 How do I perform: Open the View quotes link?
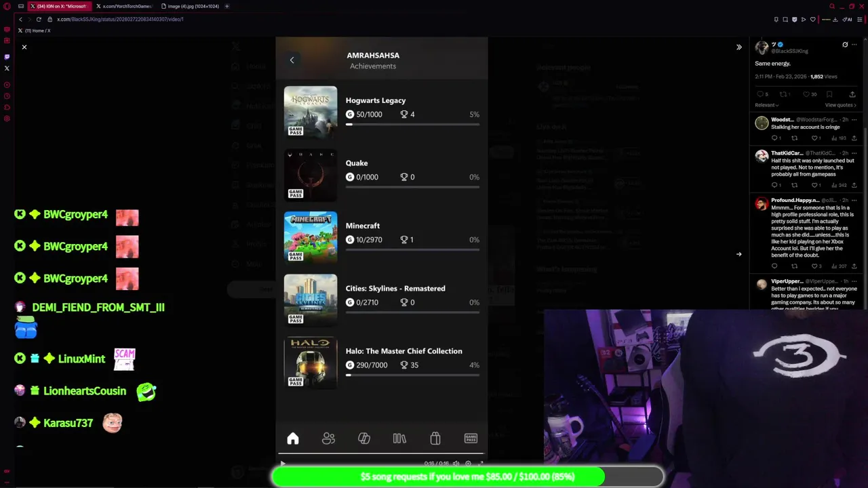pyautogui.click(x=841, y=105)
